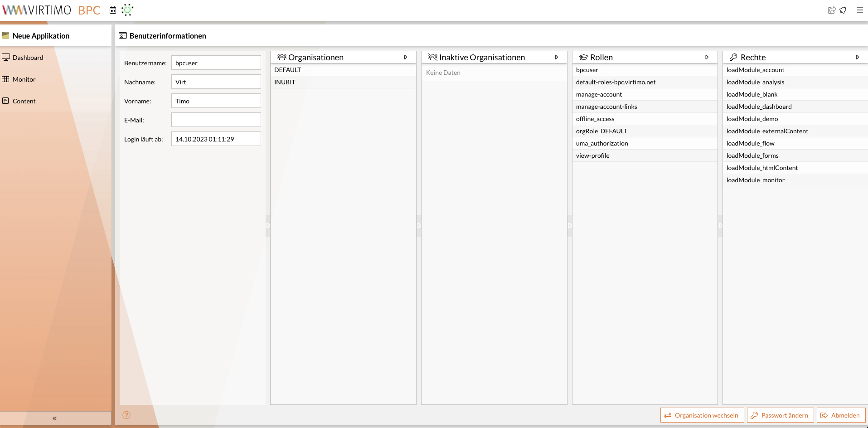Screen dimensions: 868x428
Task: Collapse the Inaktive Organisationen panel arrow
Action: coord(556,57)
